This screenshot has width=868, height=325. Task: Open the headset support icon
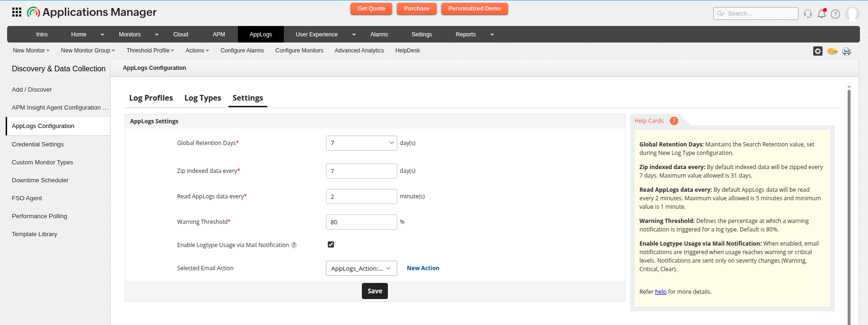(x=808, y=14)
